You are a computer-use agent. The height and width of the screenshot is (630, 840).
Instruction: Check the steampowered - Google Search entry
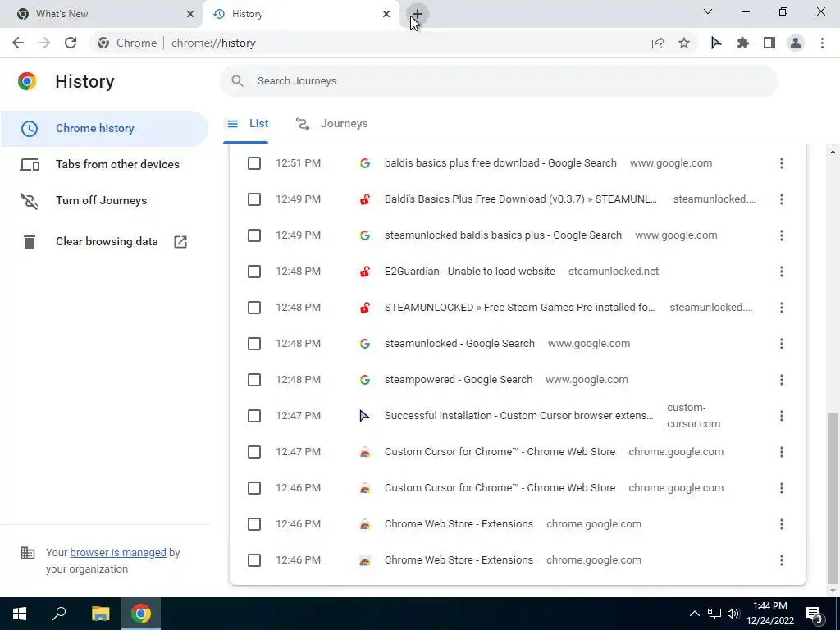[x=254, y=380]
